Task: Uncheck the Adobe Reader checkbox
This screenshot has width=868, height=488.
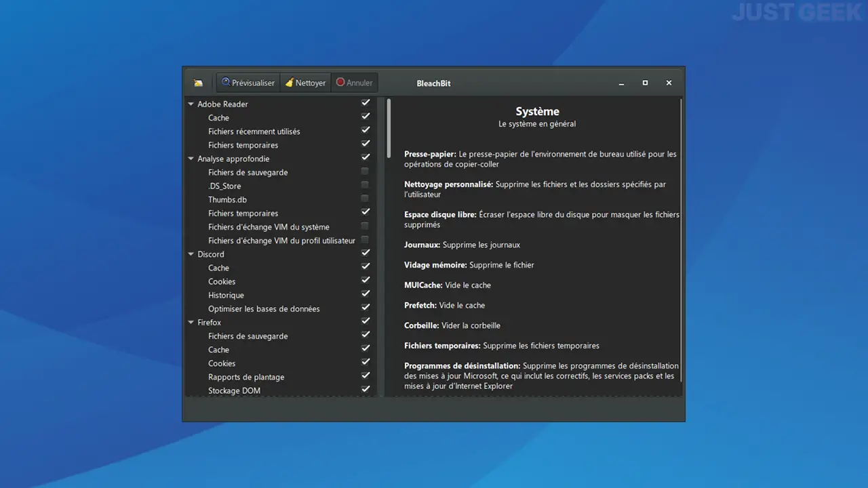Action: click(x=366, y=103)
